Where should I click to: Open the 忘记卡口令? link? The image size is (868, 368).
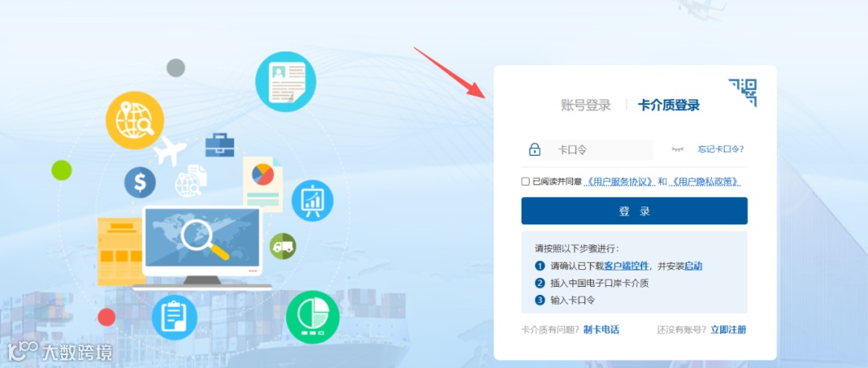pyautogui.click(x=721, y=149)
